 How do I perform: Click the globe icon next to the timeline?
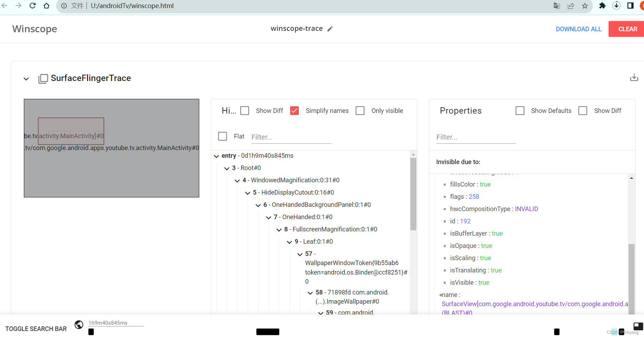[79, 325]
